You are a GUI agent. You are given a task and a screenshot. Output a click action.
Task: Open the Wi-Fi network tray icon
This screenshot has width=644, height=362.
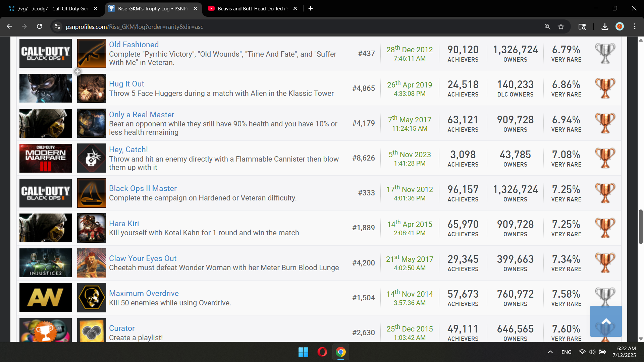(582, 352)
